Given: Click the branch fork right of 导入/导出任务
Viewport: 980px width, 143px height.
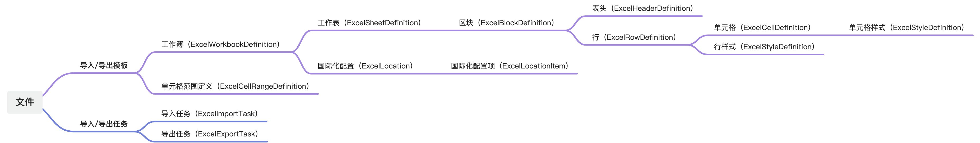Looking at the screenshot, I should [137, 131].
